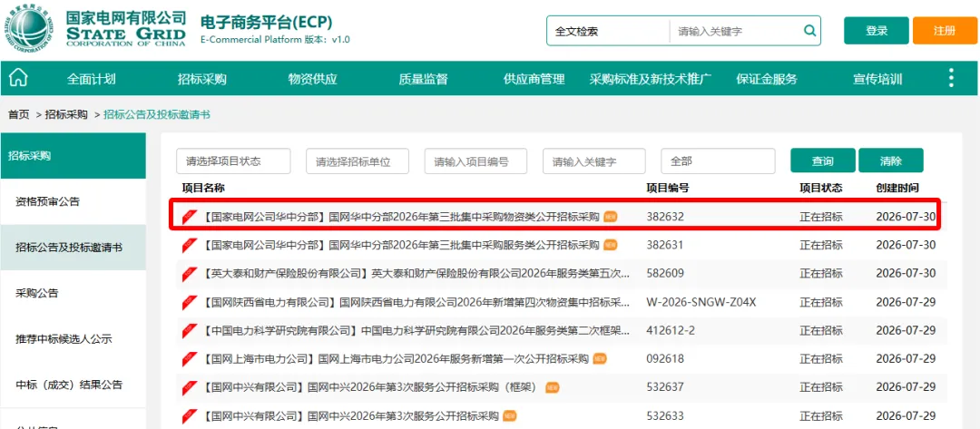Select 招标公告及投标邀请书 in the sidebar

tap(73, 248)
